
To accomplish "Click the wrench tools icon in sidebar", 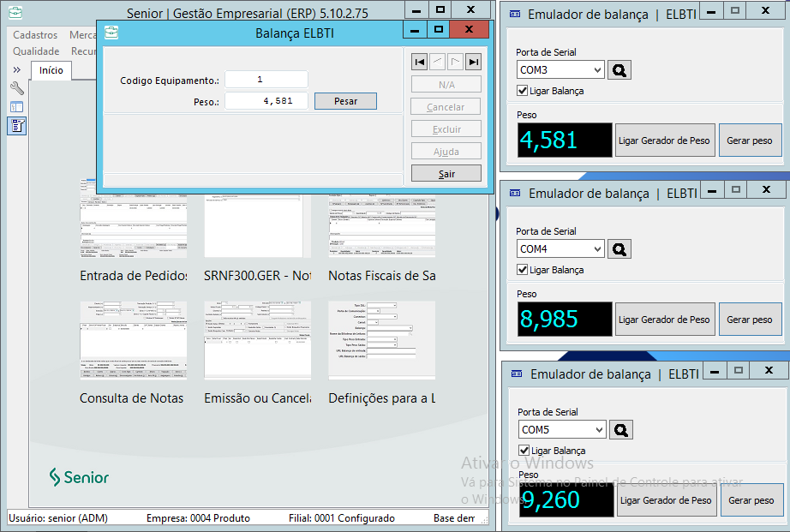I will pos(16,88).
